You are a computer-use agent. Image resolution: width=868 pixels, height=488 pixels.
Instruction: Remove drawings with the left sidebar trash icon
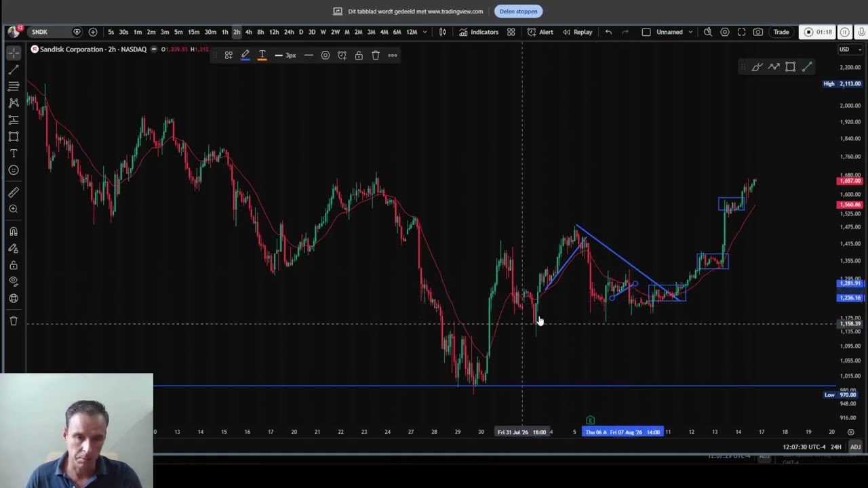tap(14, 321)
